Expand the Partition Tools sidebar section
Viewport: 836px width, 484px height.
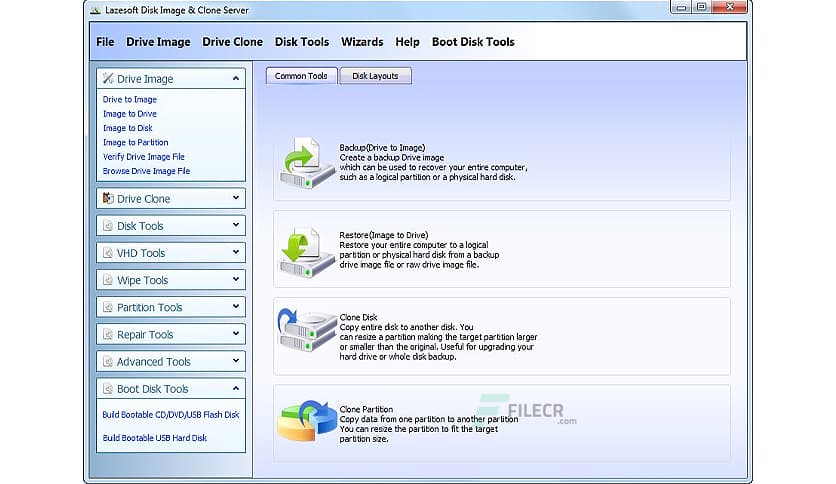(236, 306)
